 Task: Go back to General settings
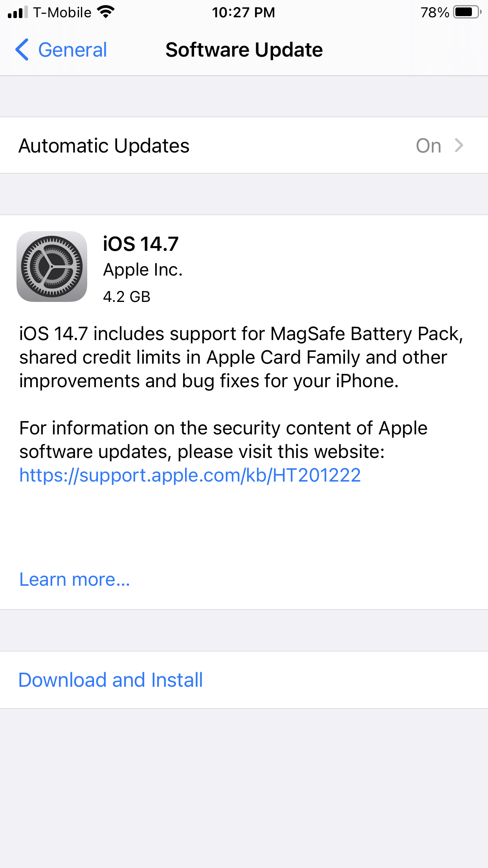tap(72, 50)
